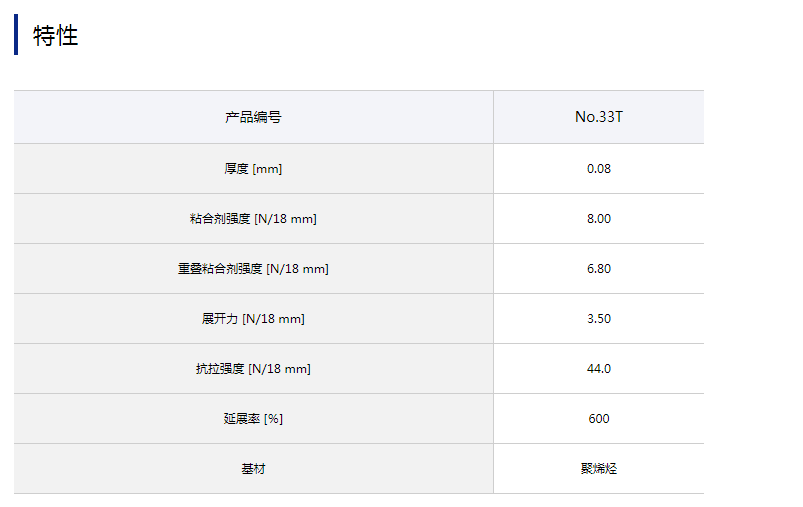Click the 展开力 [N/18 mm] label
Viewport: 803px width, 507px height.
pyautogui.click(x=253, y=319)
